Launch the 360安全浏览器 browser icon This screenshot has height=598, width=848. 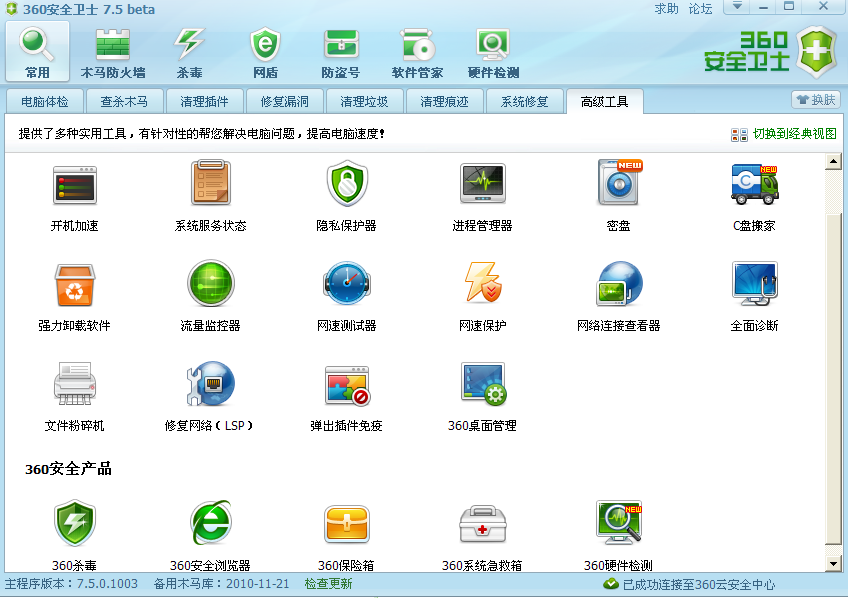coord(210,522)
